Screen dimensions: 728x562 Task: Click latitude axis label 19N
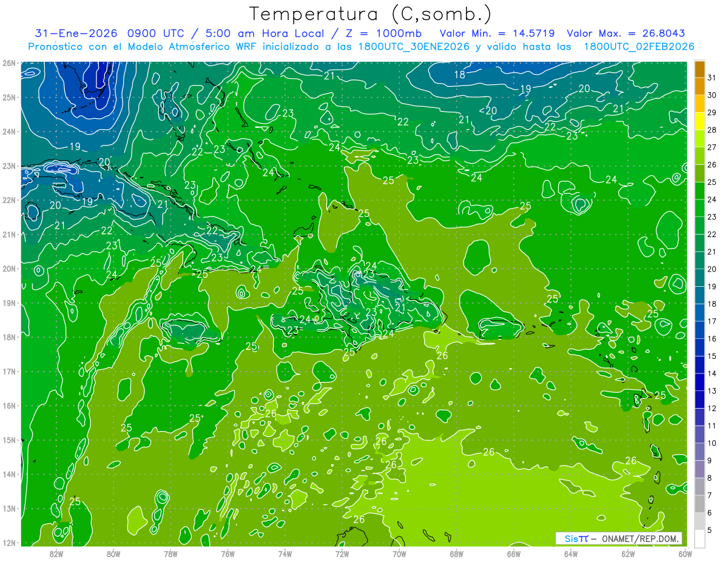tap(8, 303)
